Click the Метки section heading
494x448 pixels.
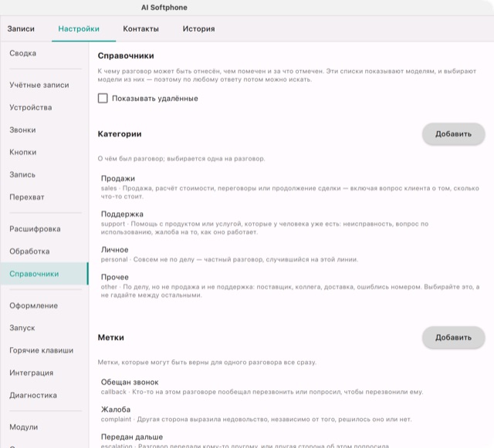[111, 337]
